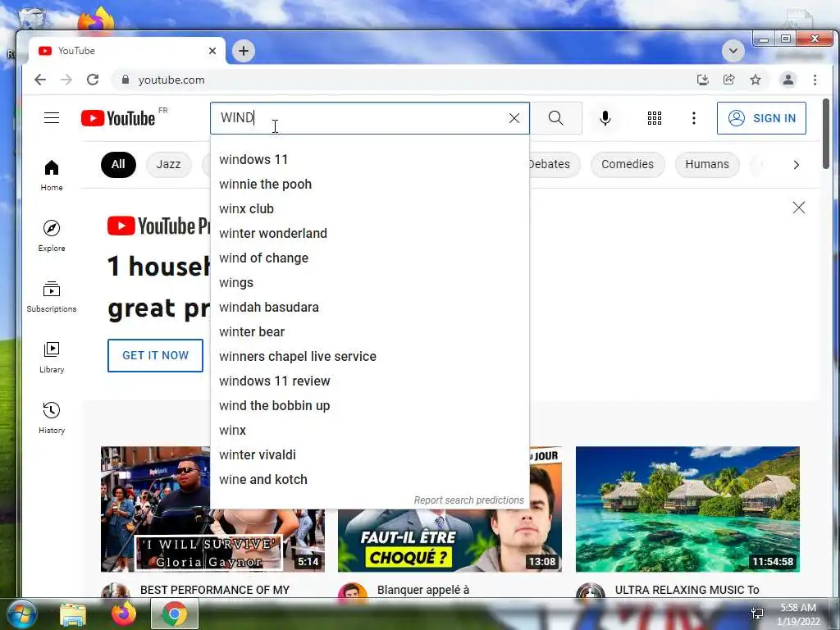Choose suggestion "winners chapel live service"

tap(370, 357)
